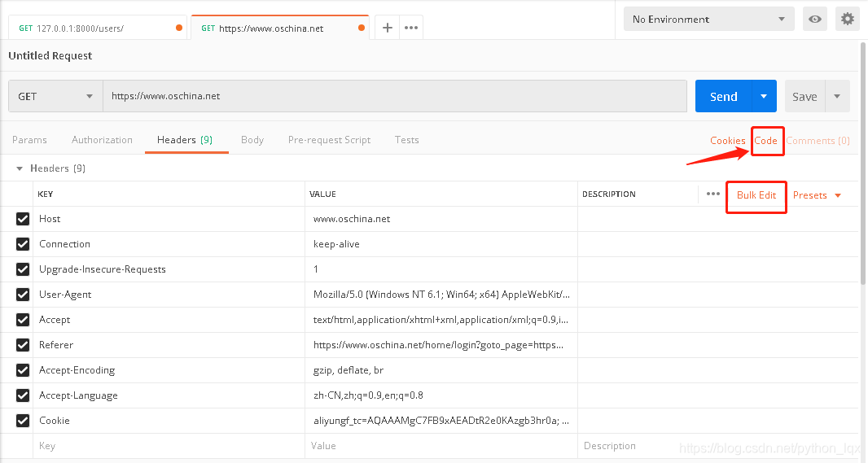
Task: Click the Upgrade-Insecure-Requests key cell
Action: 169,269
